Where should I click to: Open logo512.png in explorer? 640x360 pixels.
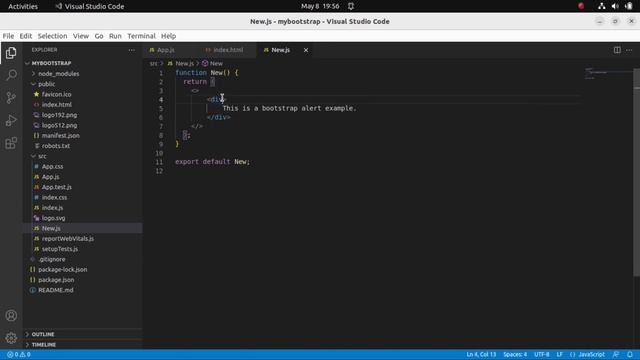(59, 125)
